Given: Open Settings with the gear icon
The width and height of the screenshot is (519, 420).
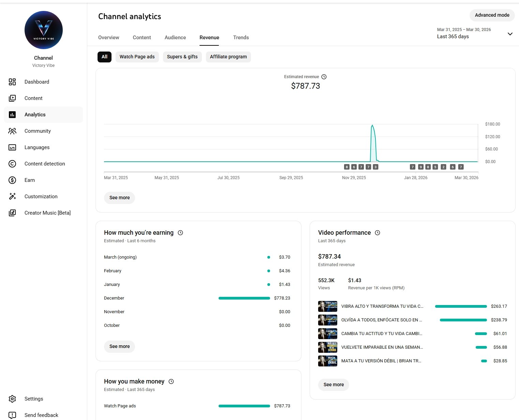Looking at the screenshot, I should pos(12,399).
